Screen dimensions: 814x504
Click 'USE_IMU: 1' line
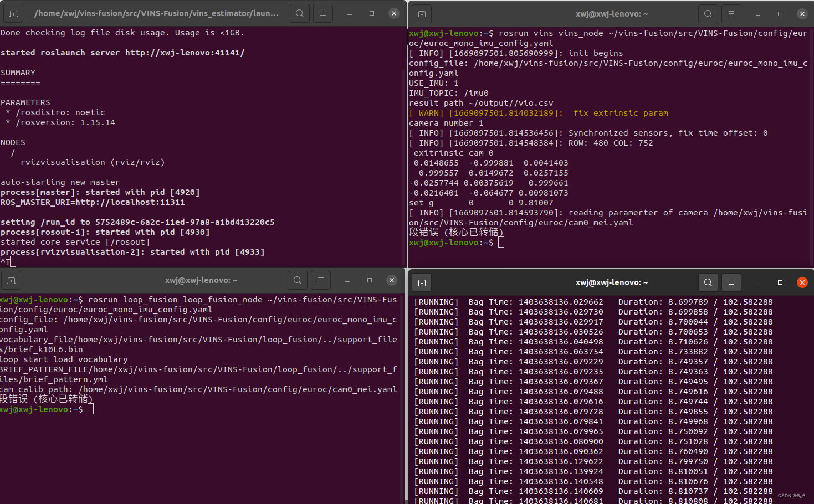coord(434,83)
